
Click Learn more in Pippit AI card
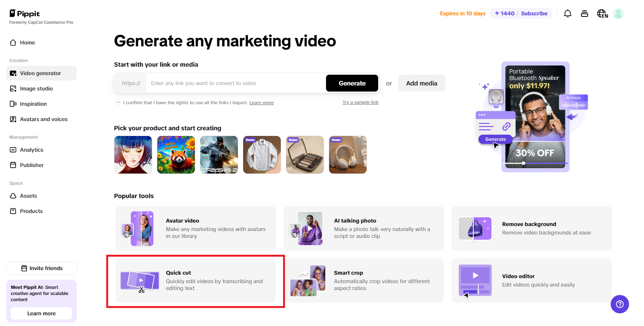(x=41, y=313)
